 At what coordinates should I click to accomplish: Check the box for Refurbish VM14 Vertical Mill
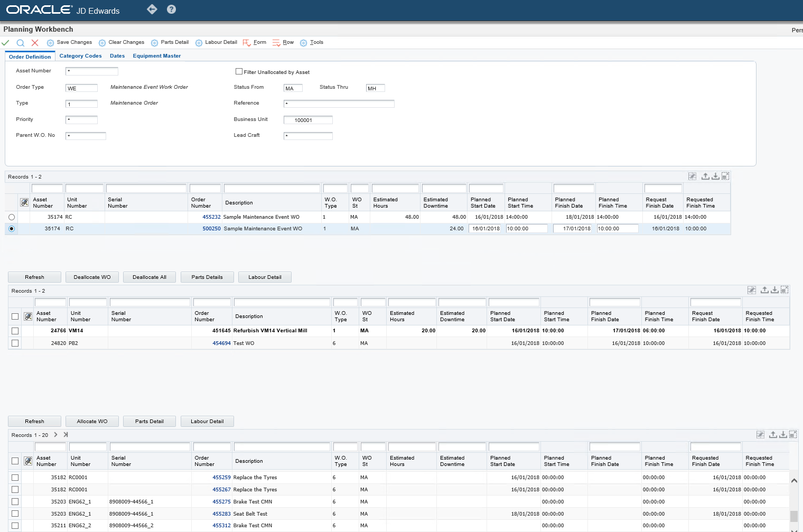[x=15, y=331]
